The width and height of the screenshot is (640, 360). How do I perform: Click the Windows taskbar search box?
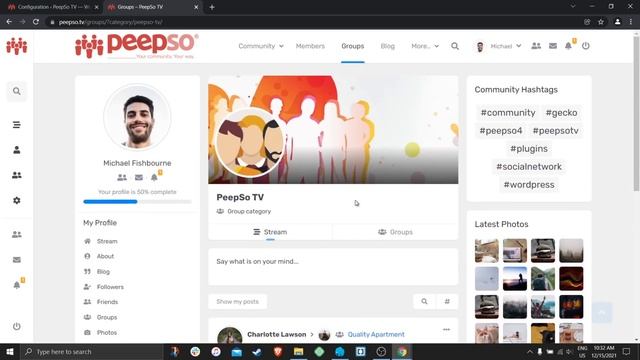(x=92, y=351)
